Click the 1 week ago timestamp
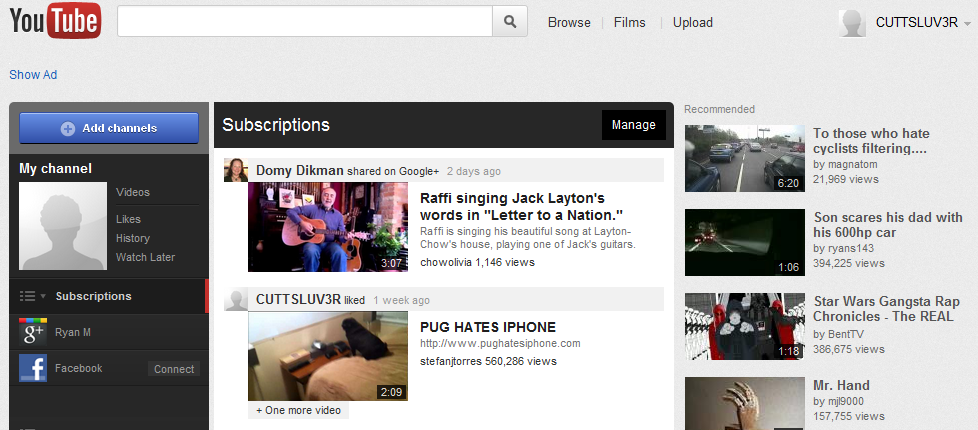The image size is (978, 430). tap(402, 300)
